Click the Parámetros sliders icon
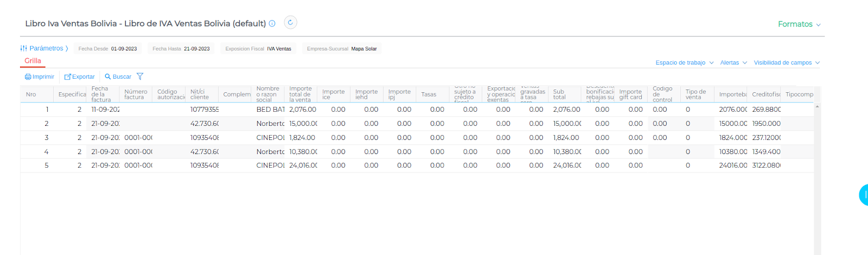Viewport: 868px width, 255px height. tap(24, 48)
